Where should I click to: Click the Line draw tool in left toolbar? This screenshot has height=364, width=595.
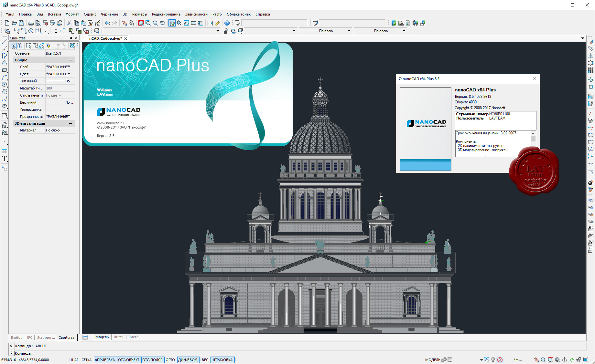click(5, 42)
